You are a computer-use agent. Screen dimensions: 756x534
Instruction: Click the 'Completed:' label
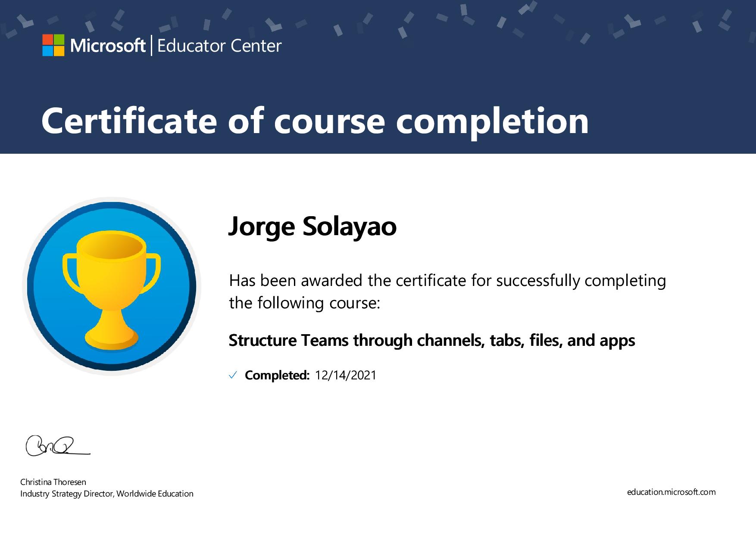coord(277,375)
